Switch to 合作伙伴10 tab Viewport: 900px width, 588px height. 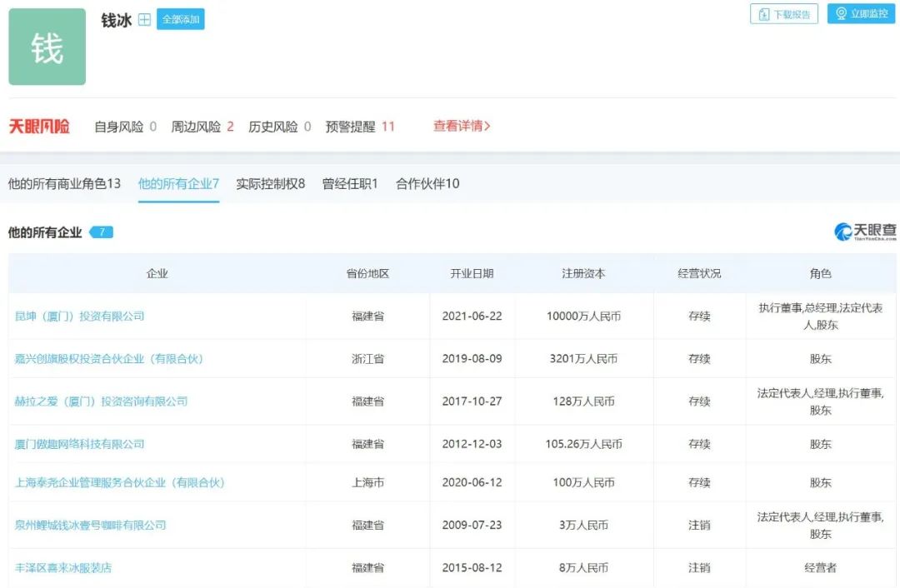427,183
